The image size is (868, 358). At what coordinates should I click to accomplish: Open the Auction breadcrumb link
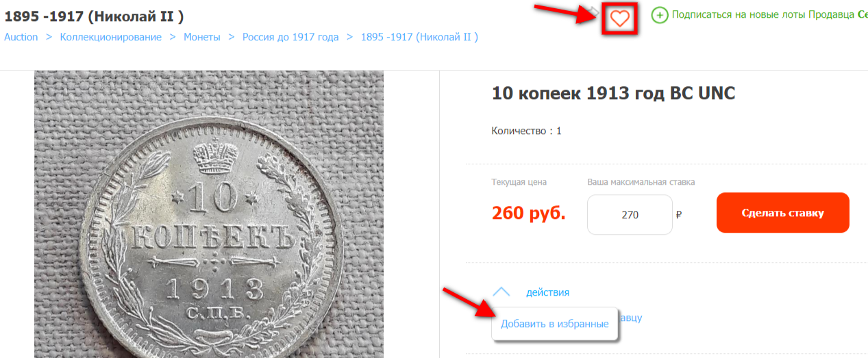point(21,37)
